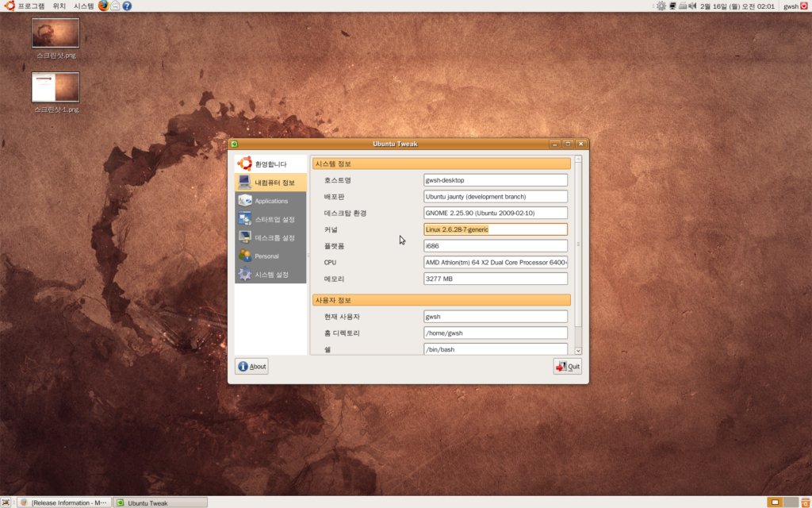This screenshot has width=812, height=508.
Task: Click the show desktop icon in bottom panel
Action: click(x=6, y=502)
